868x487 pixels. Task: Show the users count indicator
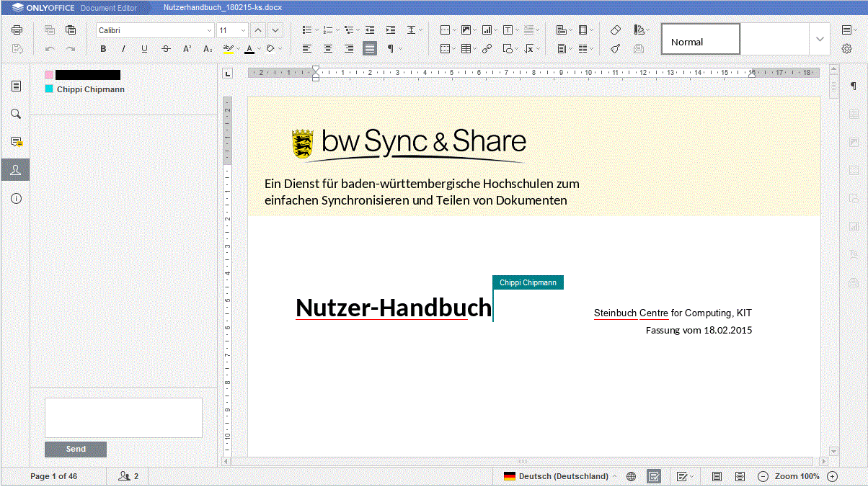[128, 476]
